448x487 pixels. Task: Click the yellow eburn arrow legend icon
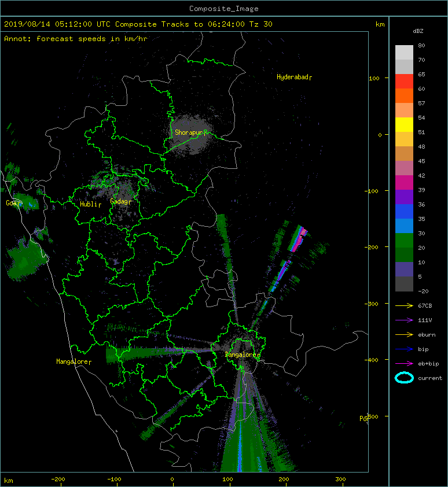(x=404, y=335)
